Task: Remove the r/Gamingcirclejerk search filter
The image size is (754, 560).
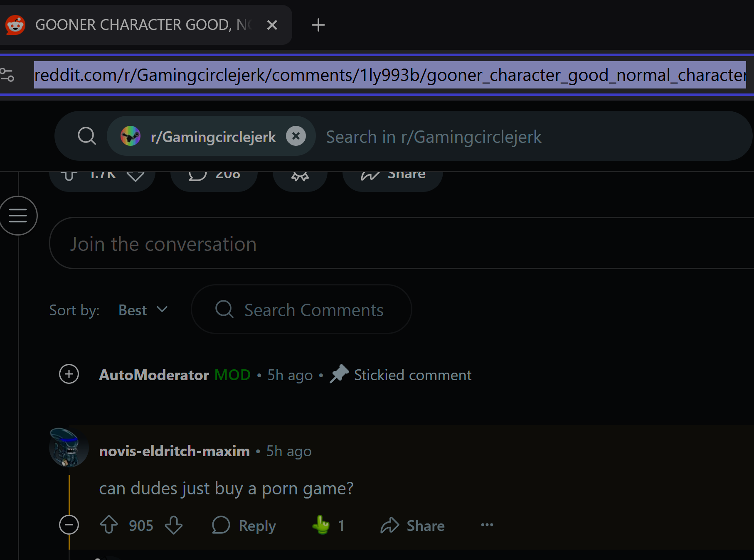Action: (296, 136)
